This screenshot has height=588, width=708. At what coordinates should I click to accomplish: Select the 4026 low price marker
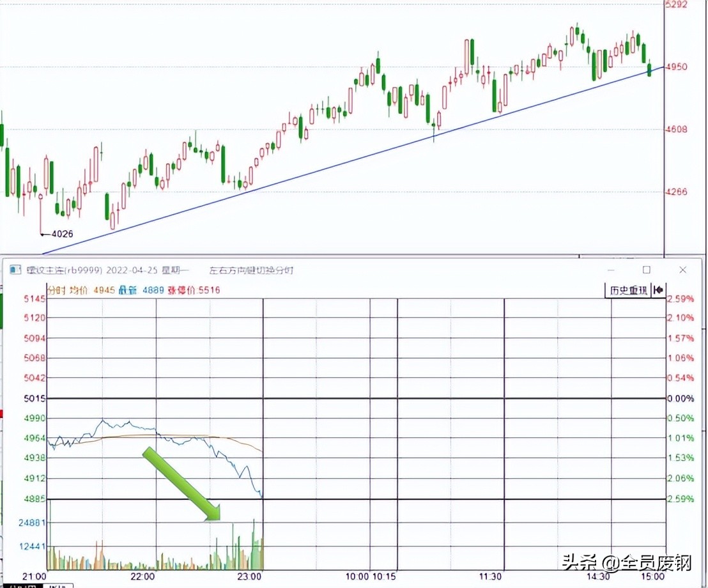62,234
